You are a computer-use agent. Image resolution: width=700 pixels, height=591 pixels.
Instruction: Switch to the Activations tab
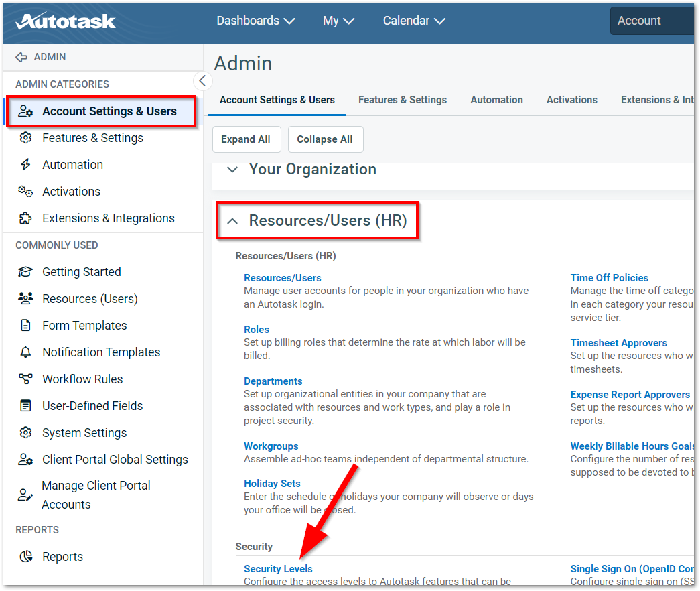point(571,100)
